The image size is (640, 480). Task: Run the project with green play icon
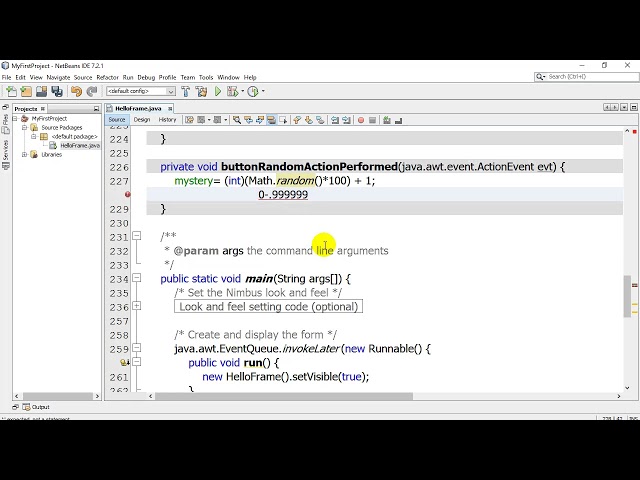click(x=218, y=91)
